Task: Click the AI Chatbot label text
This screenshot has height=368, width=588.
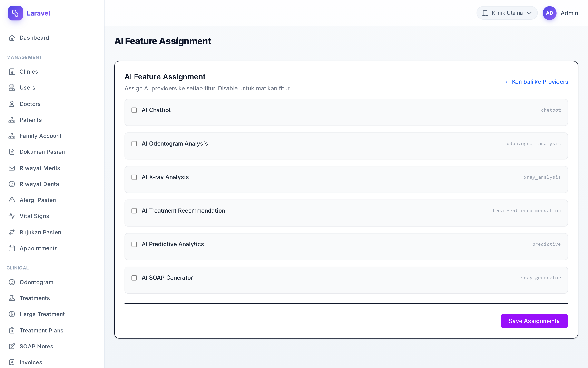Action: pos(156,110)
